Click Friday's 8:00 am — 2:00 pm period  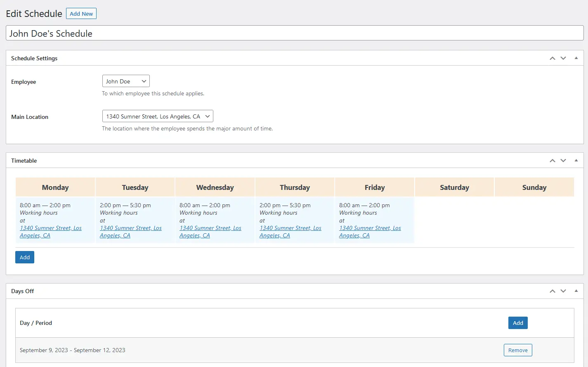pyautogui.click(x=364, y=205)
